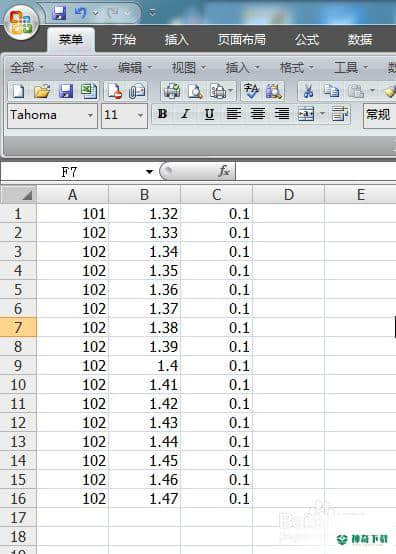
Task: Expand the 工具 menu
Action: point(350,67)
